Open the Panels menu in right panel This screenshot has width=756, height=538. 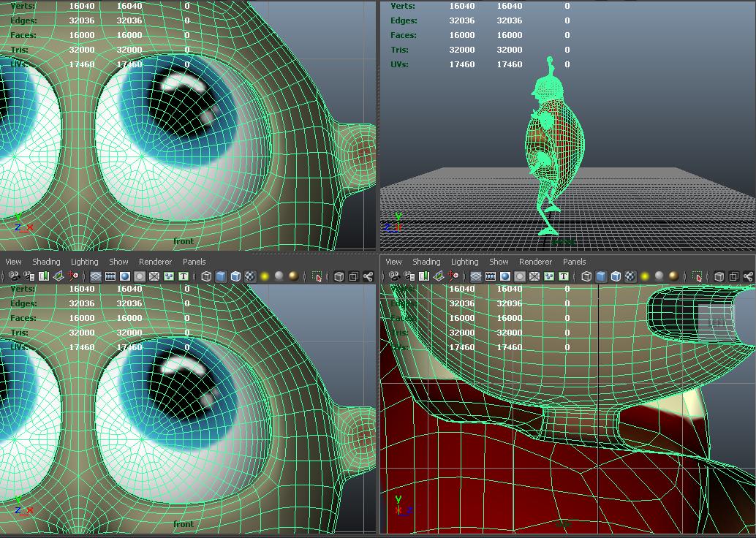pos(575,262)
